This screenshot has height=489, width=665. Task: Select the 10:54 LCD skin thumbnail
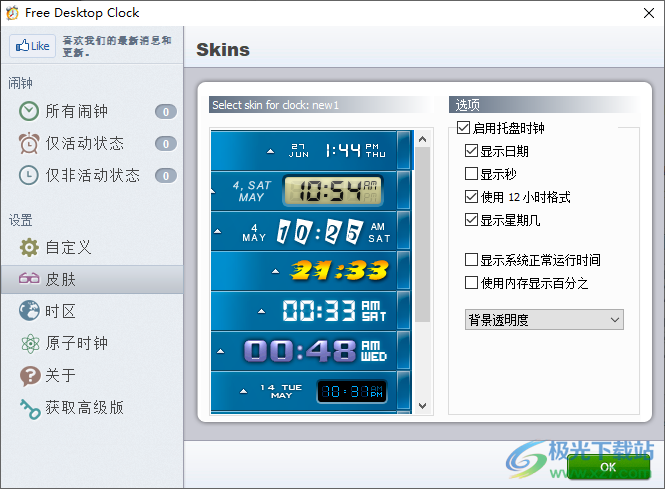311,191
